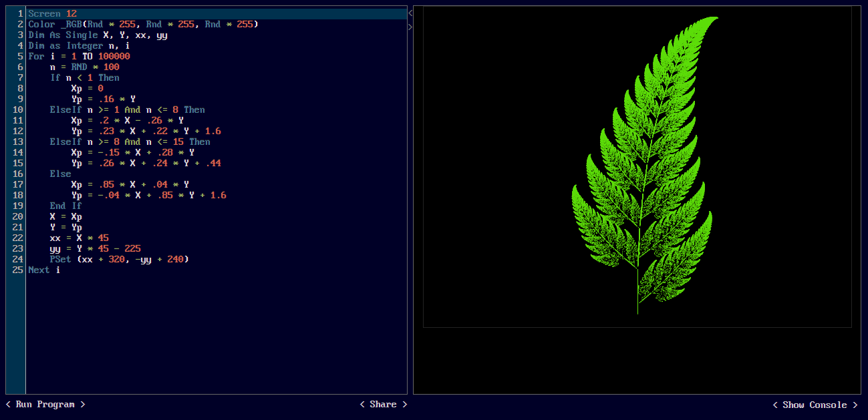Click line number 13 in gutter
Image resolution: width=868 pixels, height=420 pixels.
point(18,142)
